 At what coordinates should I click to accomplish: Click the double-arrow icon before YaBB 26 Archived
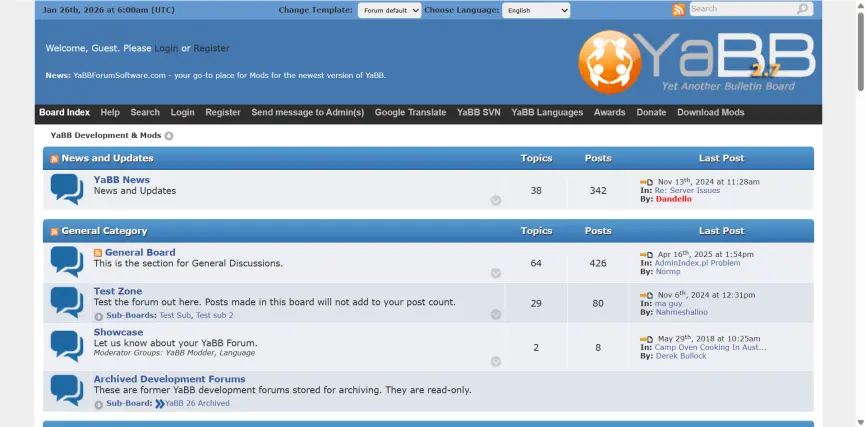click(160, 404)
